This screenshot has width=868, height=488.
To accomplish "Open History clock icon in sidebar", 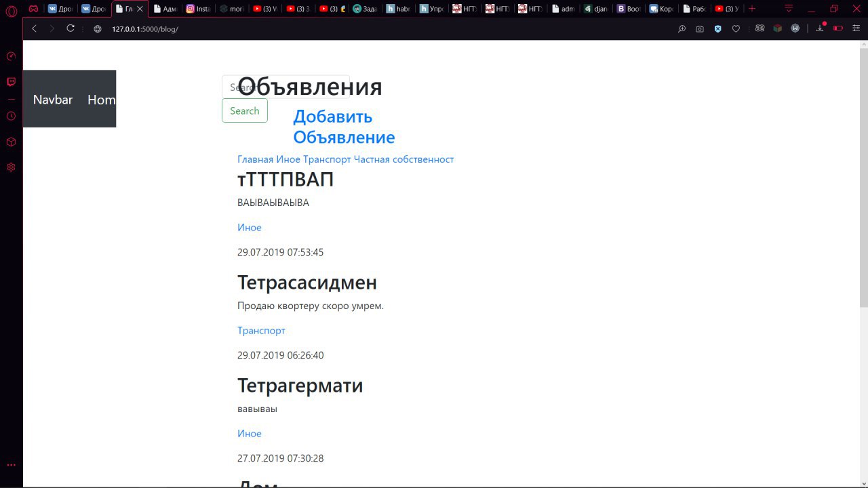I will 11,116.
